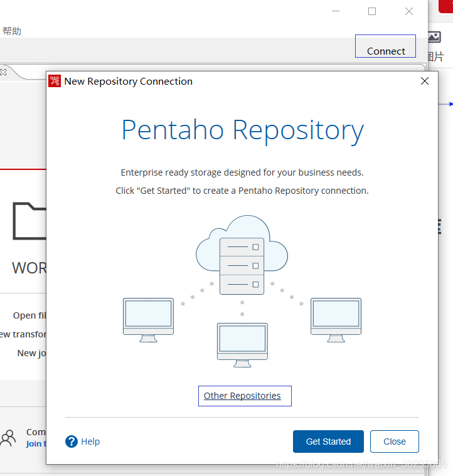Close the main Spoon window
The image size is (453, 476).
409,11
